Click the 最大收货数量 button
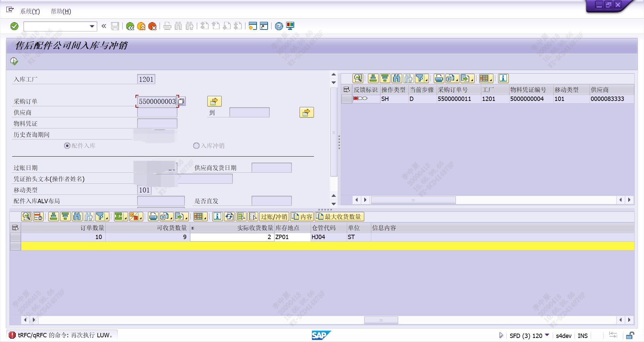The height and width of the screenshot is (342, 644). coord(339,217)
